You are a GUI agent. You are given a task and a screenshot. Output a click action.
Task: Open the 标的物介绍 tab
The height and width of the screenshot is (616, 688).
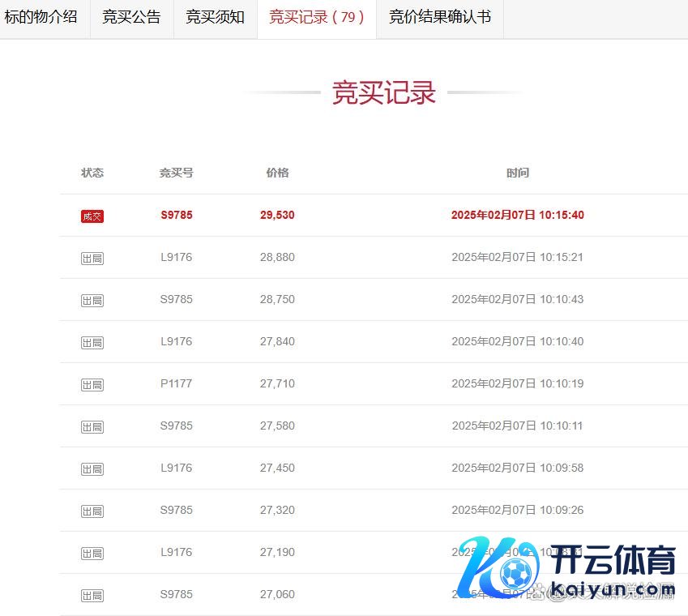pos(41,17)
